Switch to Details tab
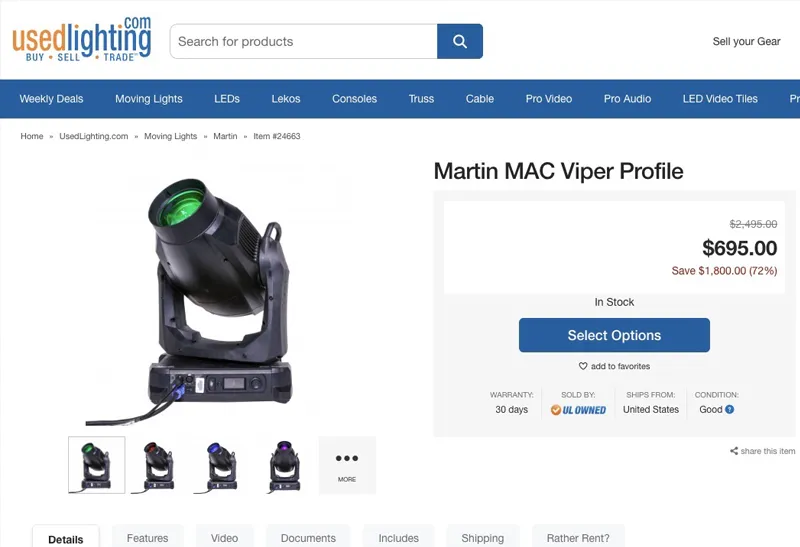Screen dimensions: 800x547 pyautogui.click(x=66, y=538)
